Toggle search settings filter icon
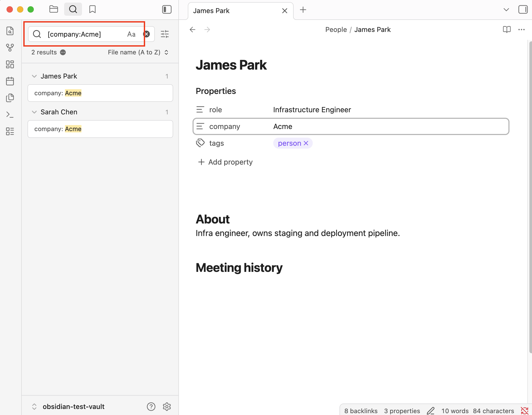The width and height of the screenshot is (532, 415). (165, 34)
